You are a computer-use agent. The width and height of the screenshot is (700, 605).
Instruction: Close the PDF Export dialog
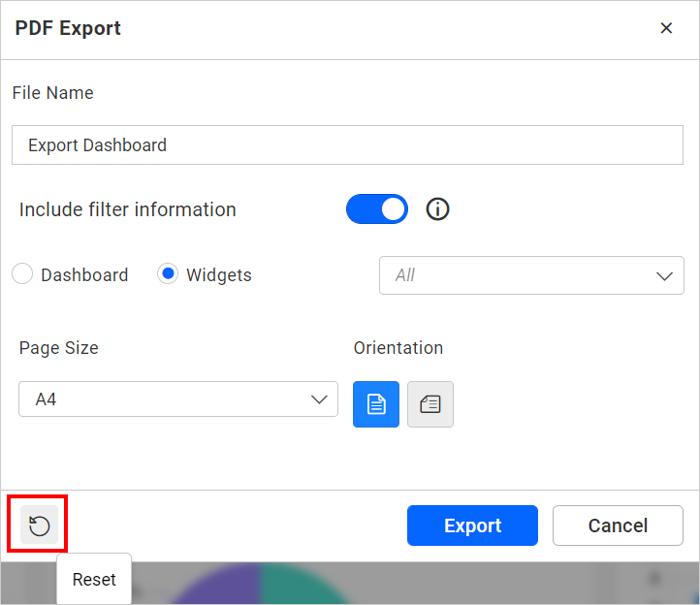point(666,28)
